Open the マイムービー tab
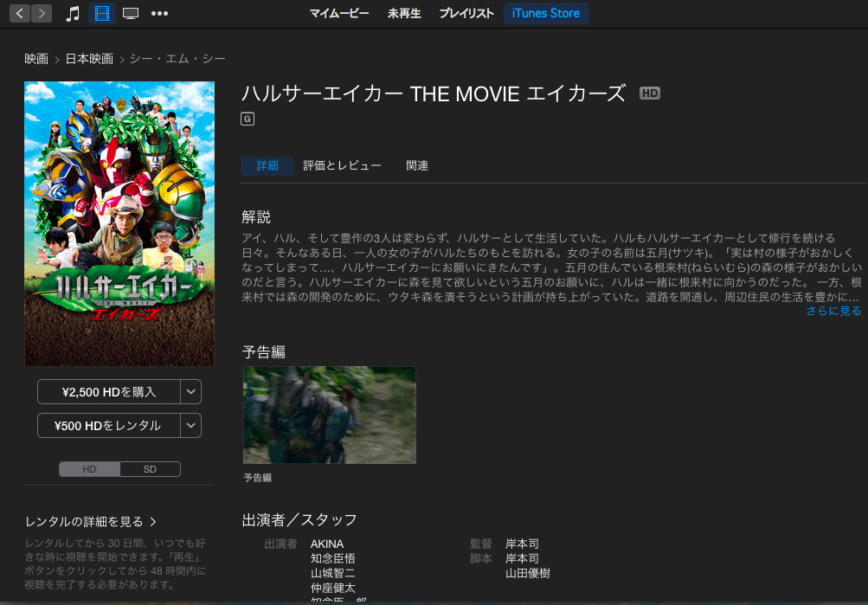Screen dimensions: 868x605 (x=339, y=13)
